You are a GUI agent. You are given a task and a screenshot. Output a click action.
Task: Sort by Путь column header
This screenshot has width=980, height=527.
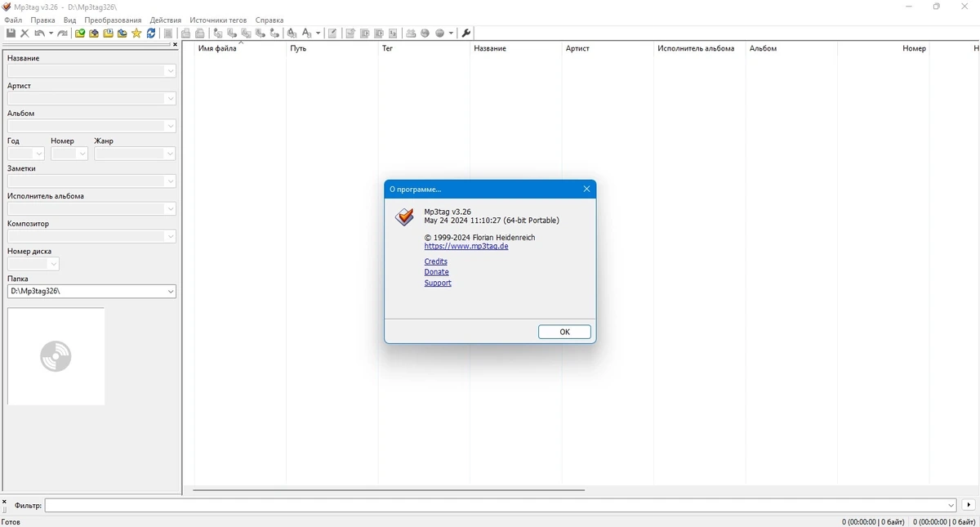pyautogui.click(x=332, y=48)
